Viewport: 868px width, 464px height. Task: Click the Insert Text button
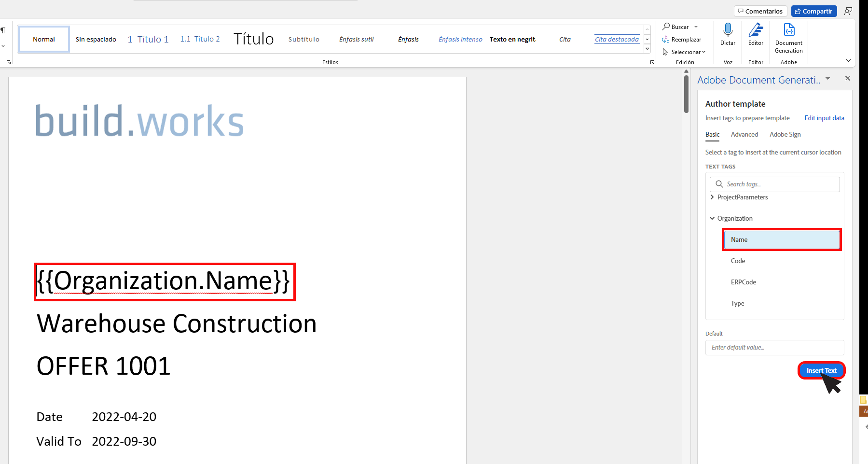point(822,370)
